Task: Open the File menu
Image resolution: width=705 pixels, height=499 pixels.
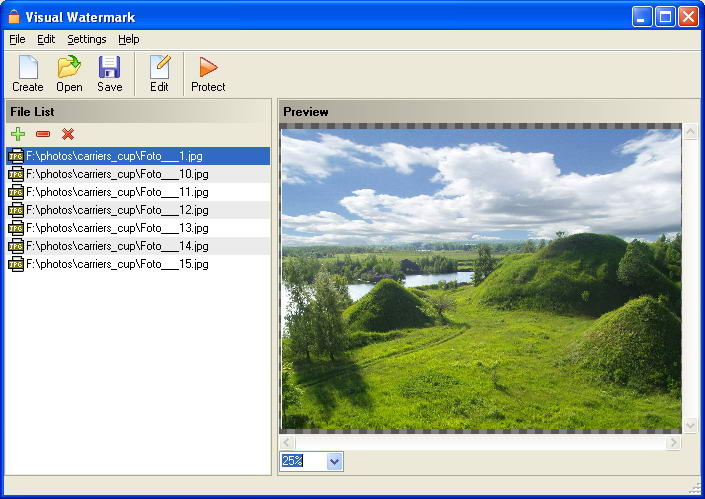Action: point(17,40)
